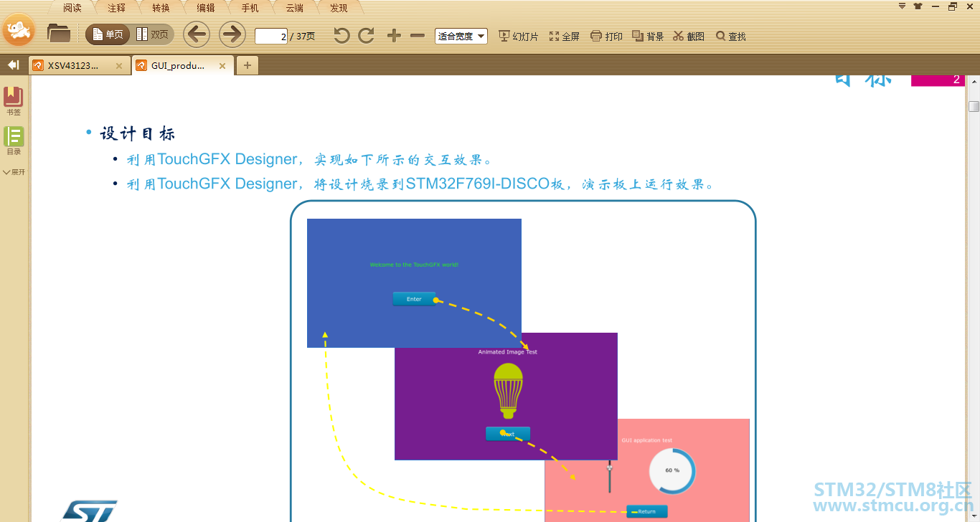The height and width of the screenshot is (522, 980).
Task: Switch to double page view (双页)
Action: coord(152,34)
